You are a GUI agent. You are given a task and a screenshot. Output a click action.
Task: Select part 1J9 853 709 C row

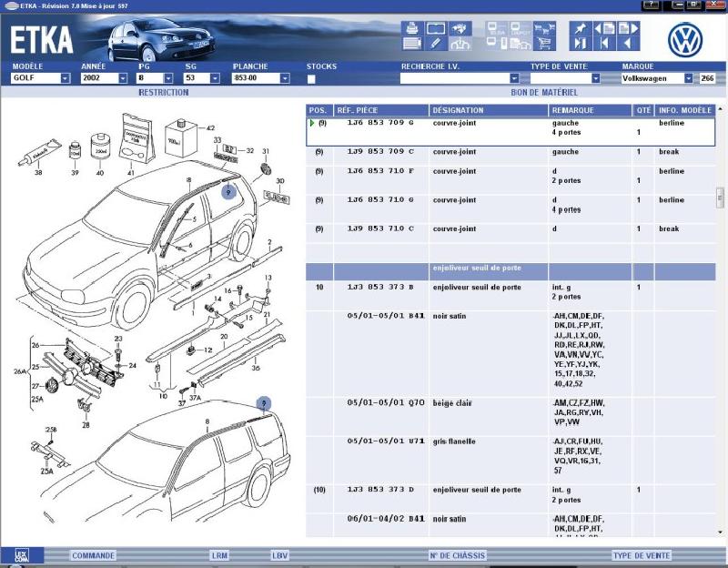pyautogui.click(x=511, y=156)
